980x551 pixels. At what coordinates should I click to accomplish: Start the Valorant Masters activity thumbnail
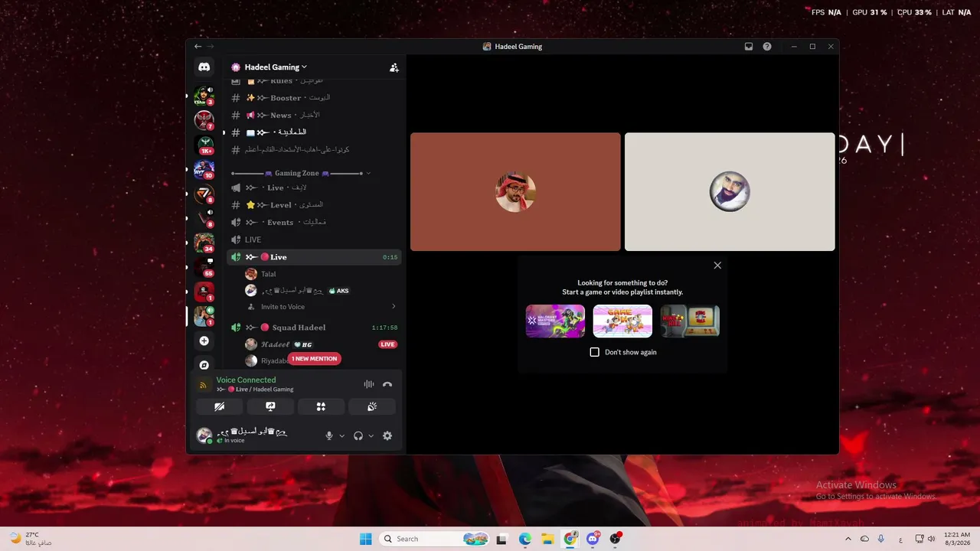tap(555, 321)
